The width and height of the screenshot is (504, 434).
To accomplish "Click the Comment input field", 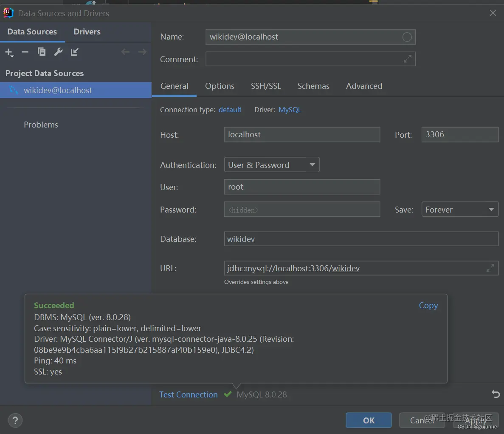I will [310, 59].
